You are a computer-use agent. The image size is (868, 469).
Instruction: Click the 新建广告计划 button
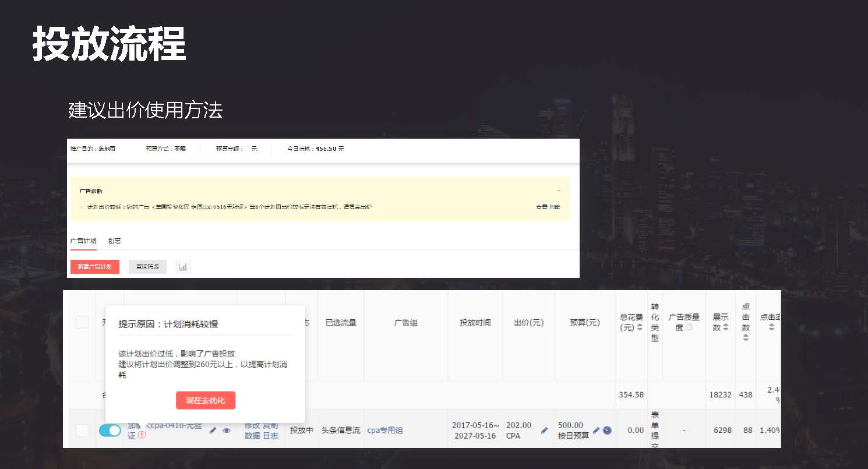coord(94,266)
